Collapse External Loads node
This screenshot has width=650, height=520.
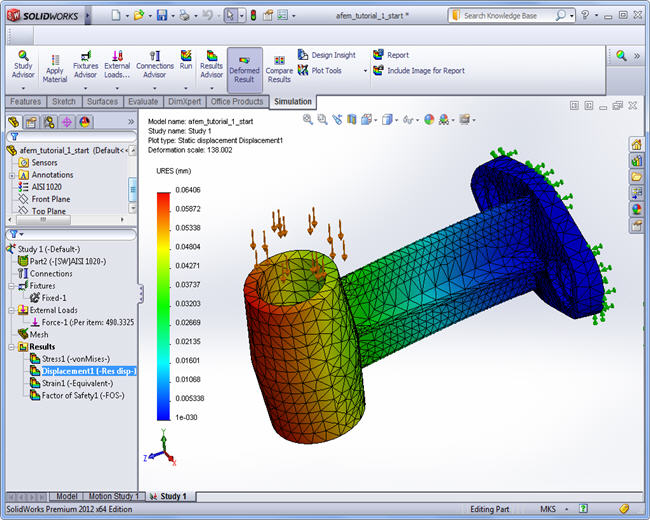(x=12, y=311)
